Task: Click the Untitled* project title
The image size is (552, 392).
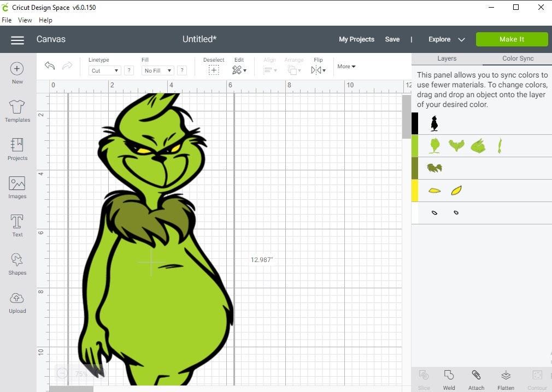Action: (199, 39)
